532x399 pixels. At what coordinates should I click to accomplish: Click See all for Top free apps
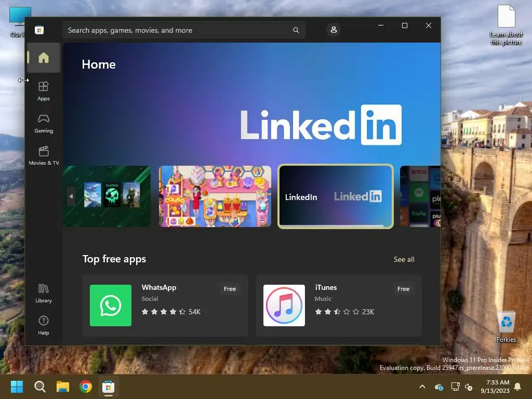point(404,259)
